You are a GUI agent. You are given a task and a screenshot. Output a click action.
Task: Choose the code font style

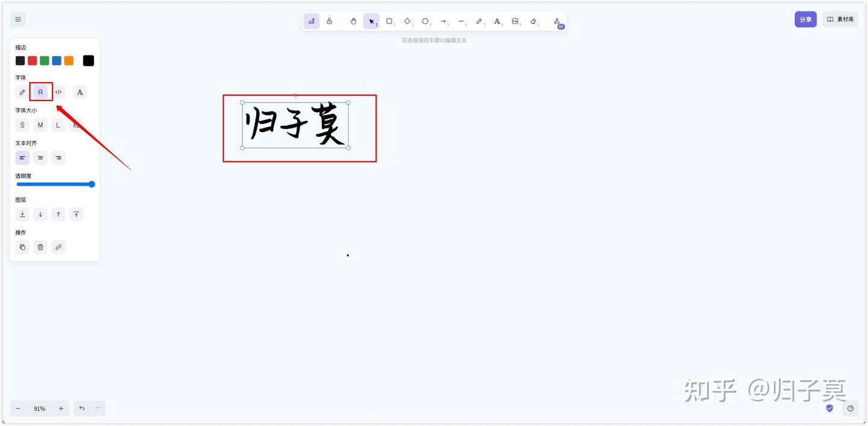click(58, 92)
